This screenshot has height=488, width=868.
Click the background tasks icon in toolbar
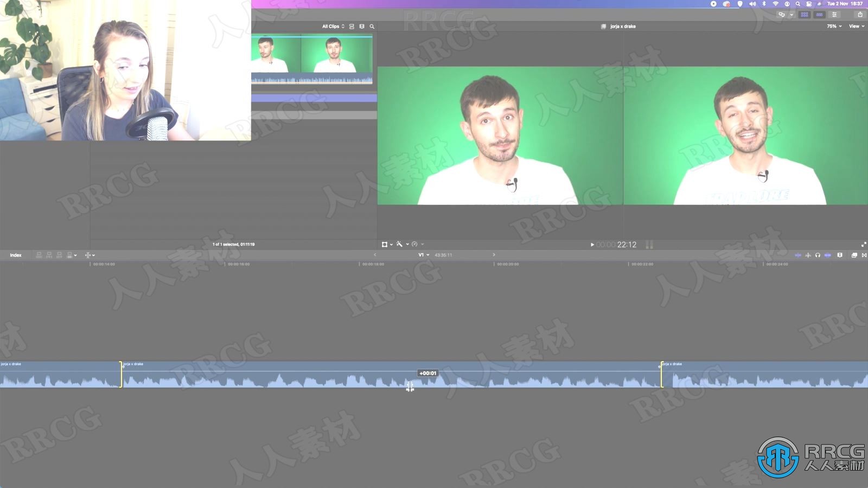(782, 15)
